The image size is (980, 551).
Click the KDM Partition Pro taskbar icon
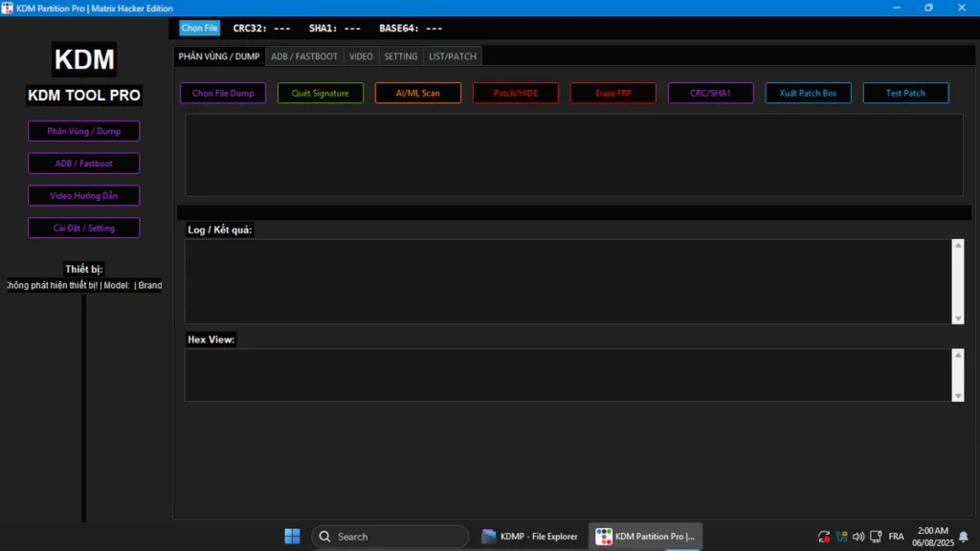click(x=646, y=537)
